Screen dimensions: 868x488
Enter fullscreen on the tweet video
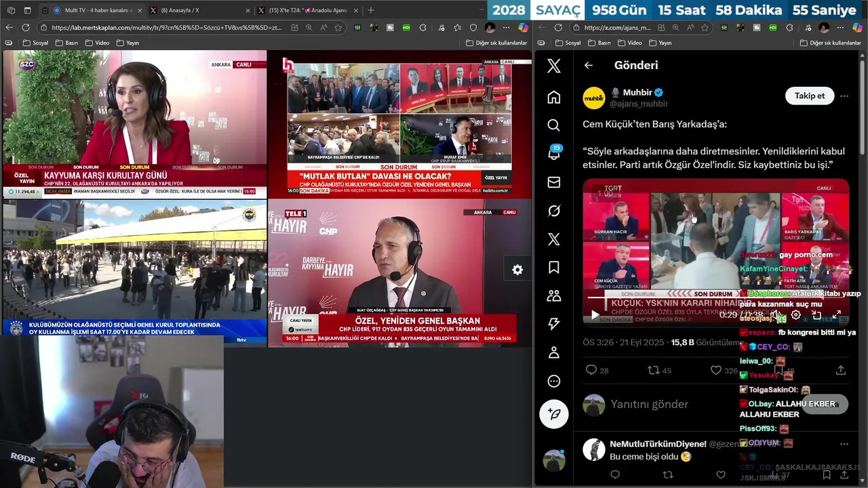click(x=837, y=315)
